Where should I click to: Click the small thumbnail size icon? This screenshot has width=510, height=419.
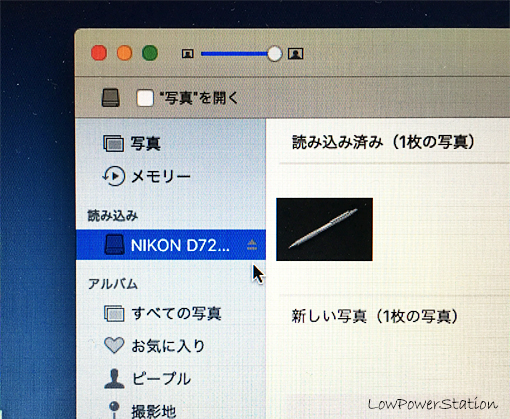click(188, 54)
